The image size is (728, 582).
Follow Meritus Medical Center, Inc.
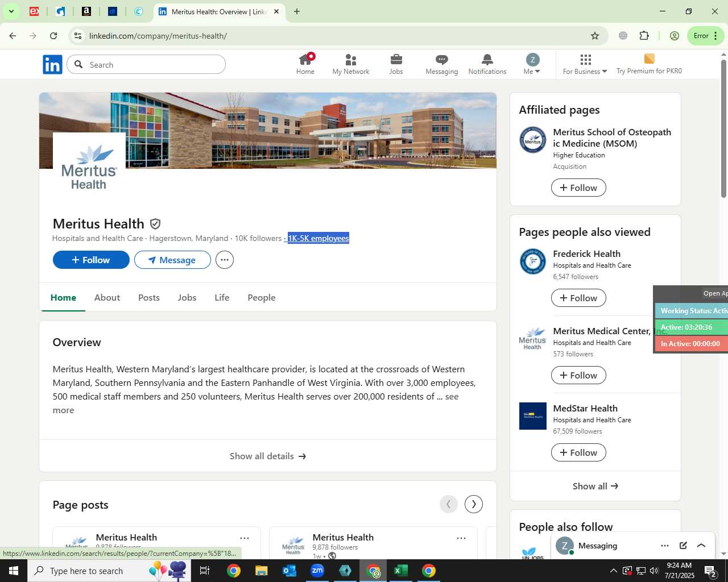pyautogui.click(x=578, y=375)
